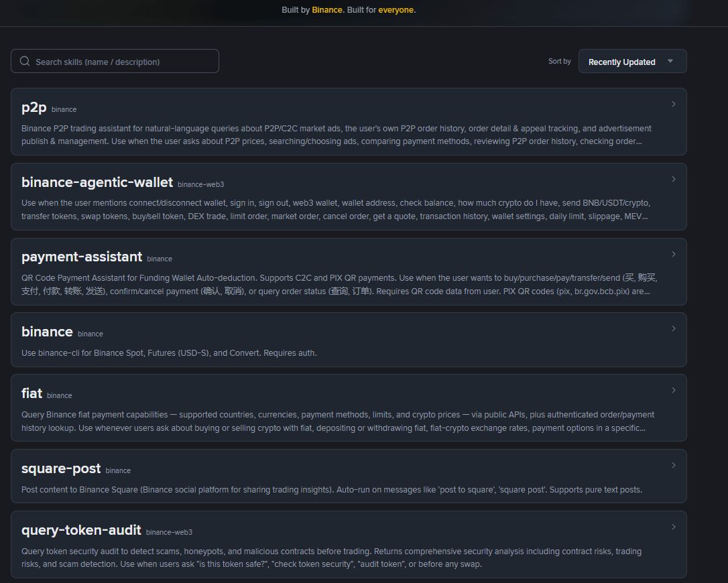This screenshot has width=728, height=583.
Task: Click the Binance word in tagline
Action: pos(327,10)
